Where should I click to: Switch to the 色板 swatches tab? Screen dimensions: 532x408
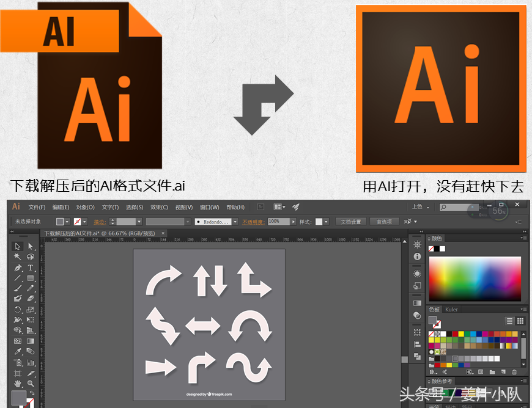pos(434,310)
